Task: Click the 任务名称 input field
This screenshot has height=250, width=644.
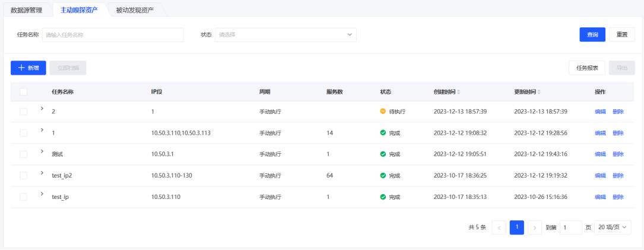Action: (113, 35)
